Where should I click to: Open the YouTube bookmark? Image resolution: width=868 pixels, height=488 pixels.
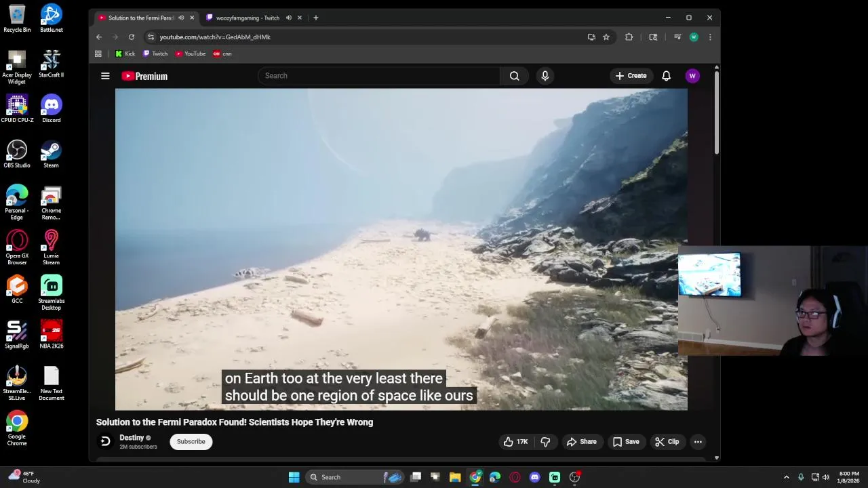[191, 54]
